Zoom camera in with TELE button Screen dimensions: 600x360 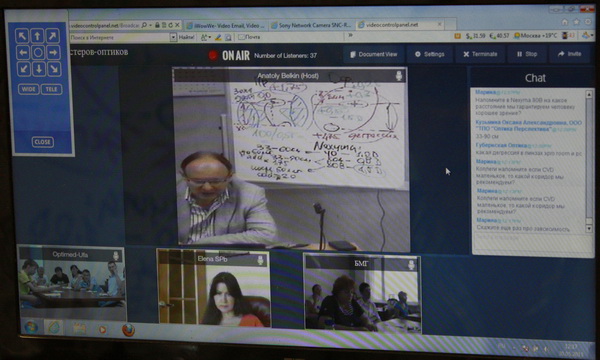coord(52,89)
